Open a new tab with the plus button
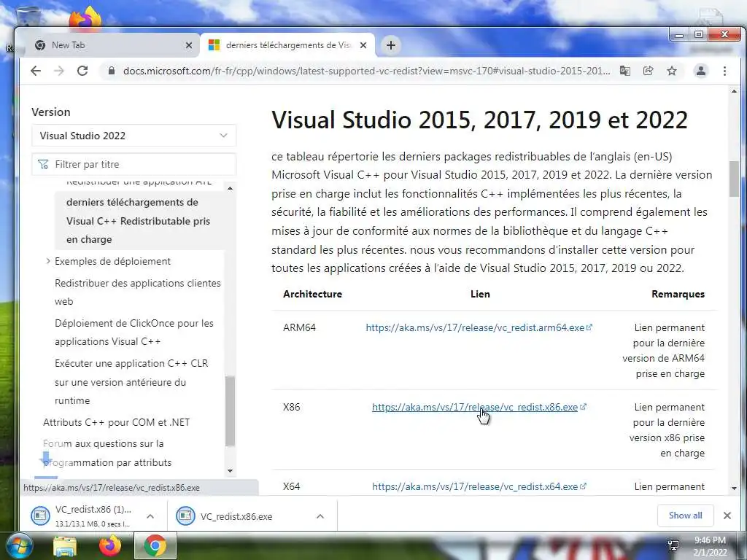747x560 pixels. [x=391, y=45]
